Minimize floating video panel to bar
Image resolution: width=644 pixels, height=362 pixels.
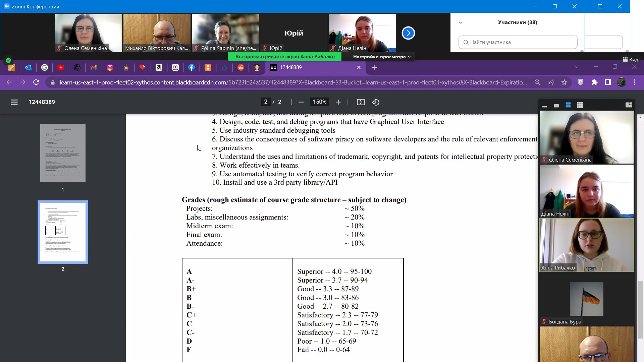545,106
